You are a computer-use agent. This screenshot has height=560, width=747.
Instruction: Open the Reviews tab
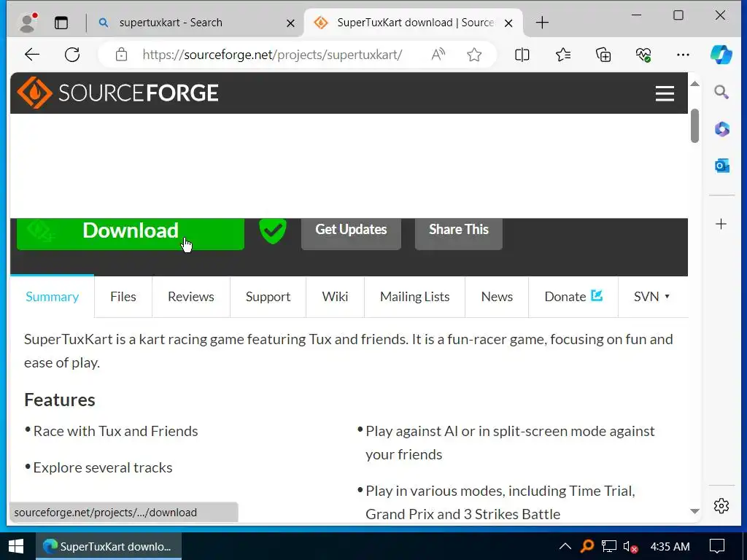tap(191, 297)
